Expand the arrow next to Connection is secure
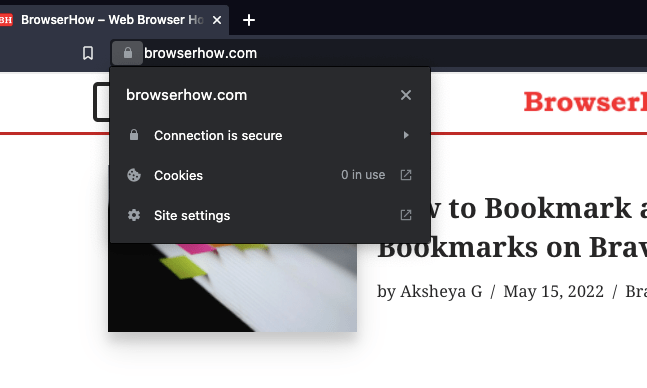Screen dimensions: 647x388 point(406,135)
